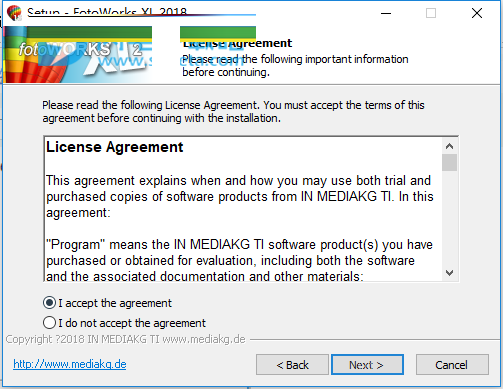This screenshot has width=503, height=389.
Task: Close the Setup window with X
Action: 477,13
